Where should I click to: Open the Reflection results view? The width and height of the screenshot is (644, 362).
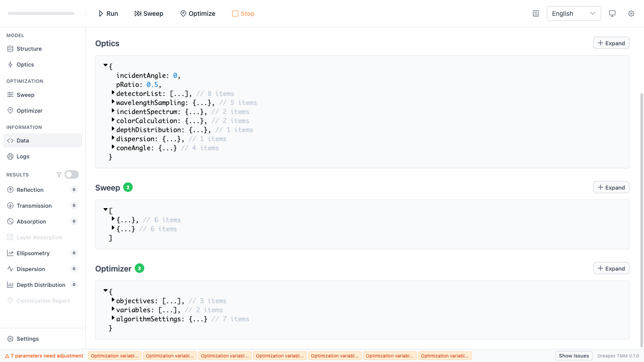click(30, 190)
